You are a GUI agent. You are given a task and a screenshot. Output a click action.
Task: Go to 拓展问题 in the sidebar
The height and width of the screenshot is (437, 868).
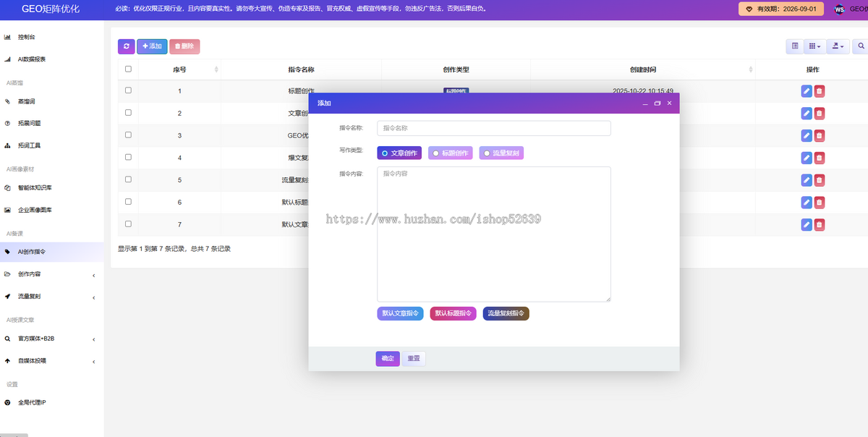tap(52, 123)
